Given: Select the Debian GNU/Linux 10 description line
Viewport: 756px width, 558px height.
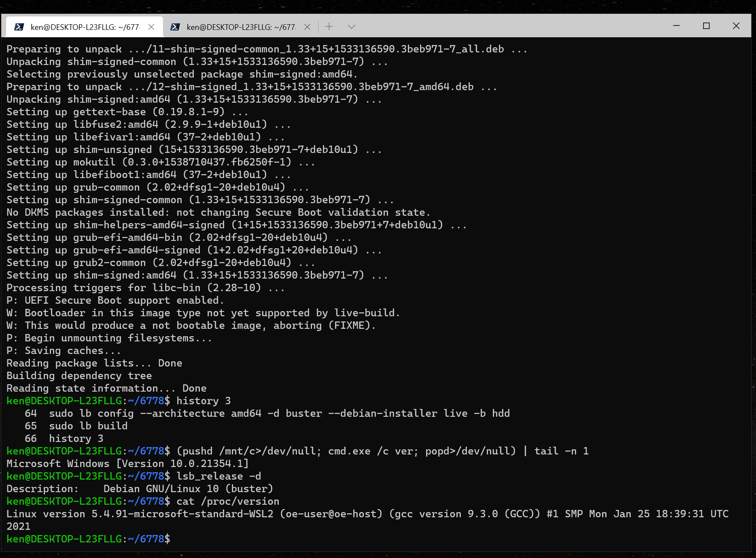Looking at the screenshot, I should (x=139, y=488).
